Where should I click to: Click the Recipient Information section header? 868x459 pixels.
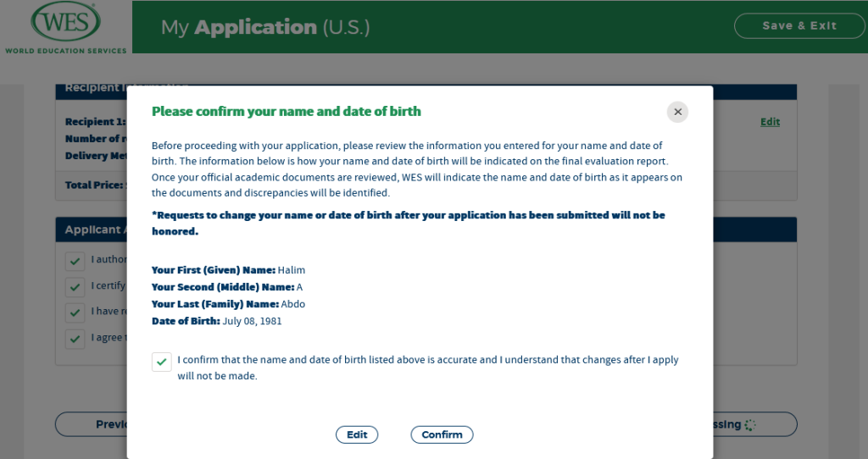(x=93, y=88)
